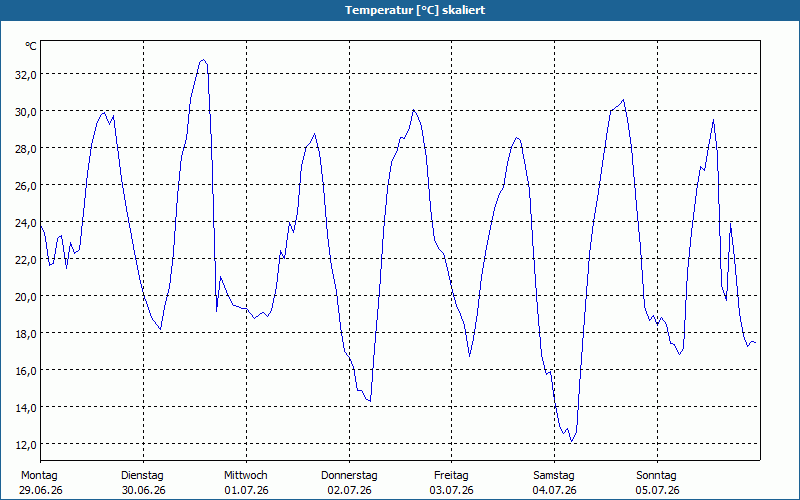Click the Dienstag day label
The width and height of the screenshot is (800, 500).
click(142, 476)
